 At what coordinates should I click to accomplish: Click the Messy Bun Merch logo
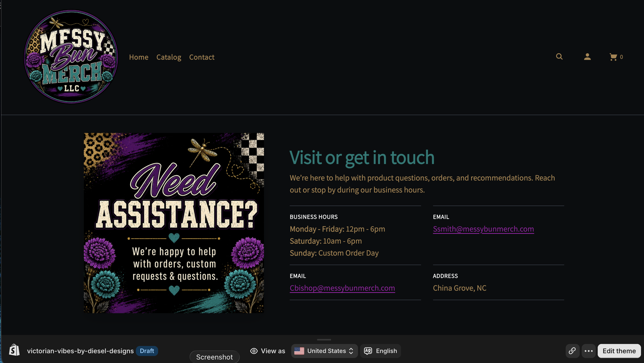(71, 57)
